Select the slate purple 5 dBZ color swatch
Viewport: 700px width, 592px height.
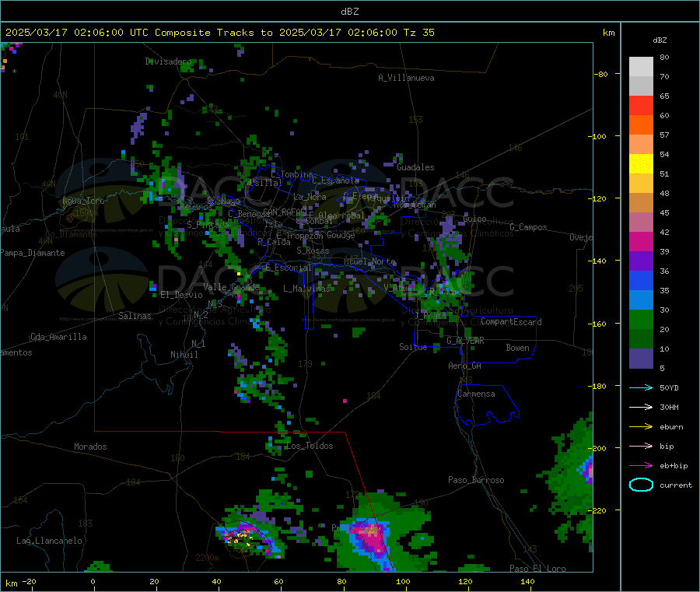(641, 359)
